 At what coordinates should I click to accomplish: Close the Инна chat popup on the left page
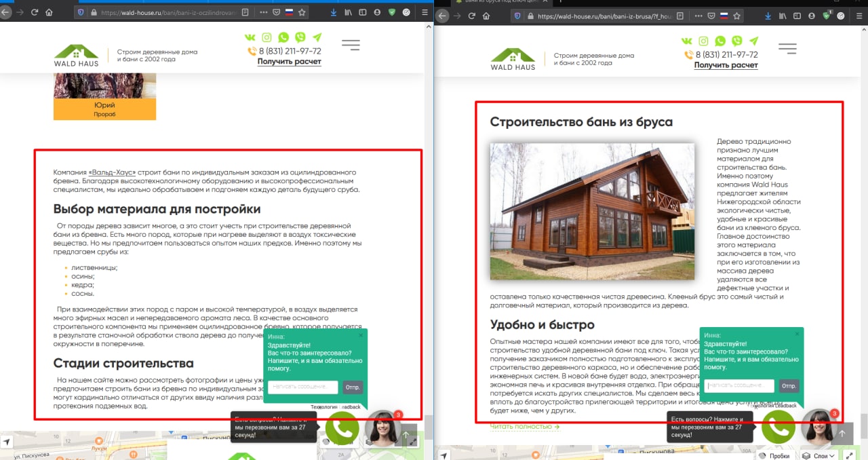[x=361, y=335]
